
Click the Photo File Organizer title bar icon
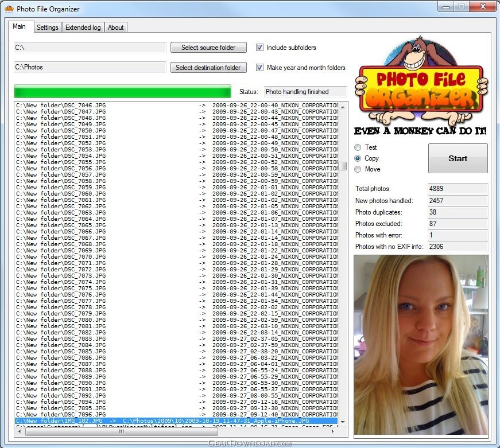point(9,9)
